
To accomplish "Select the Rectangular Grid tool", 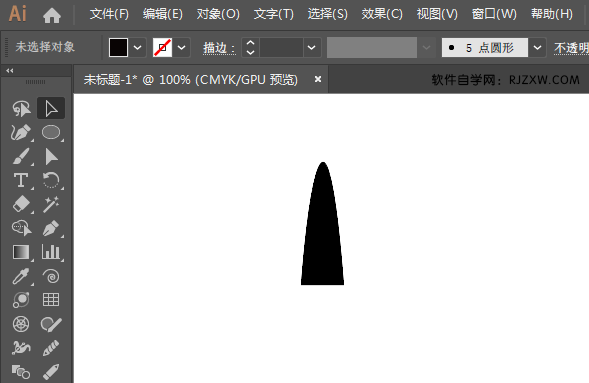I will pyautogui.click(x=51, y=300).
